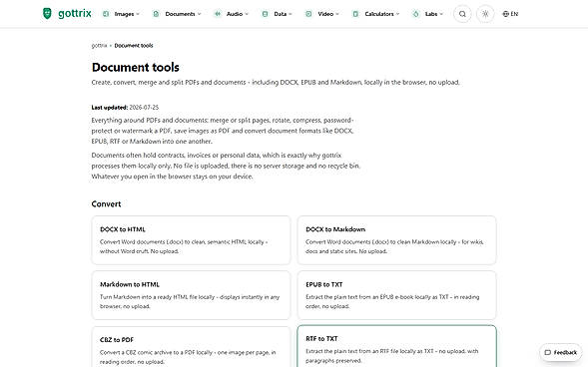588x367 pixels.
Task: Click the Document tools page heading
Action: pyautogui.click(x=136, y=68)
